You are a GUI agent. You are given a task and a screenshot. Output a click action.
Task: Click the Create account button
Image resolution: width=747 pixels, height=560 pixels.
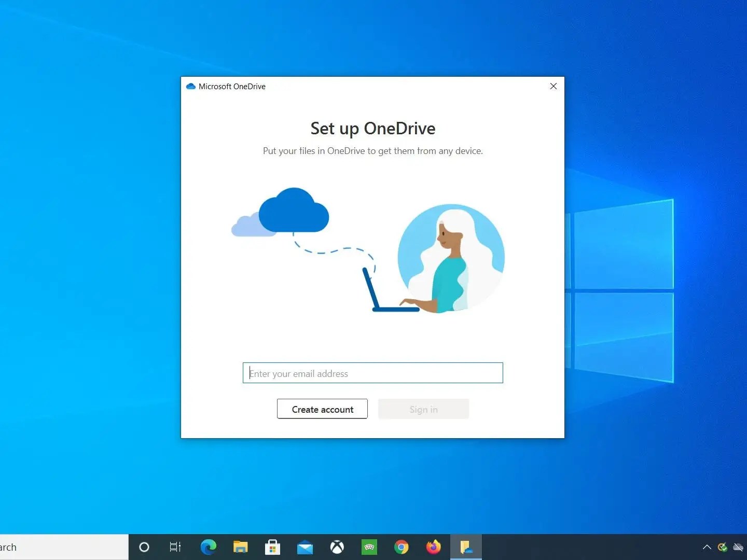point(322,409)
